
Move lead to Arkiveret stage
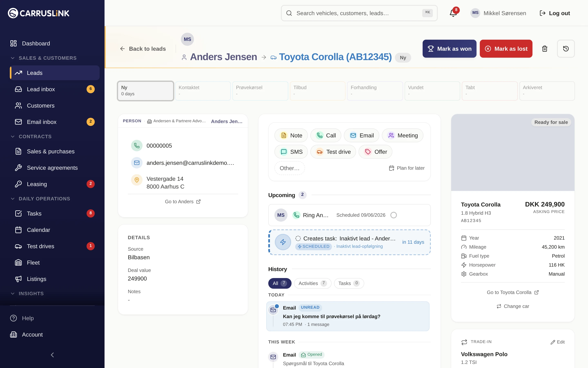pyautogui.click(x=547, y=91)
